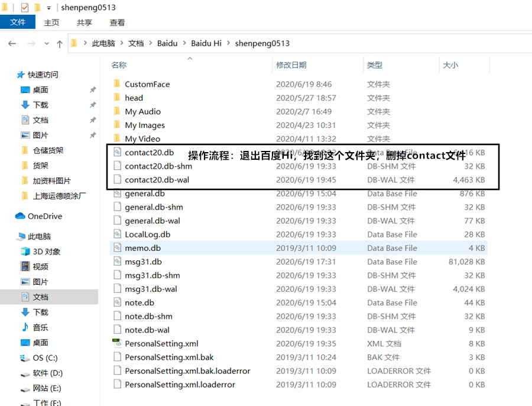Click the head folder icon
The image size is (532, 406).
click(x=116, y=98)
